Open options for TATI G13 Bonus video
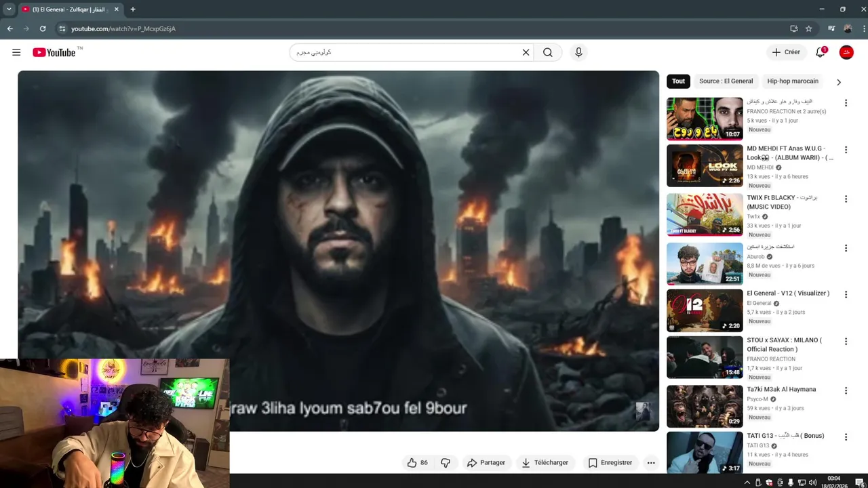Image resolution: width=868 pixels, height=488 pixels. pos(846,437)
